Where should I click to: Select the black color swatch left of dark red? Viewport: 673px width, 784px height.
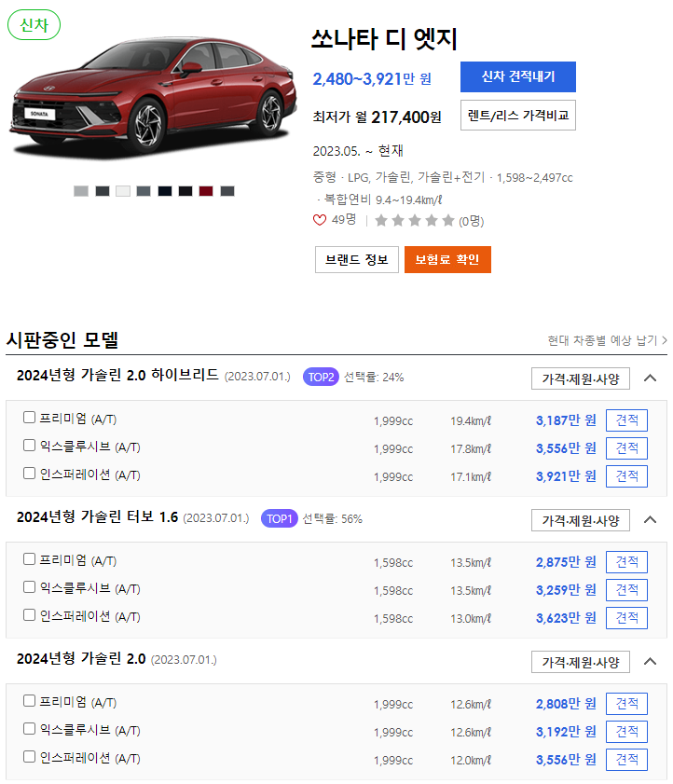pyautogui.click(x=185, y=191)
